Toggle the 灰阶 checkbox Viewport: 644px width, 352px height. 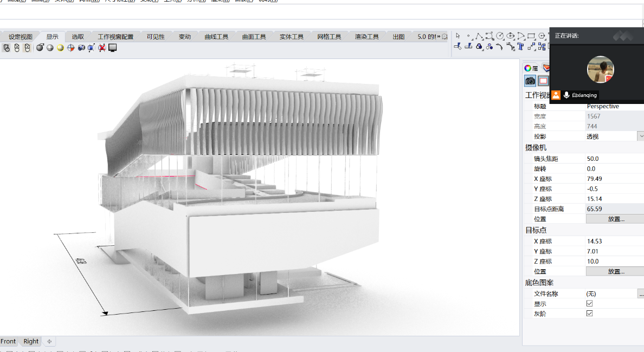point(589,314)
